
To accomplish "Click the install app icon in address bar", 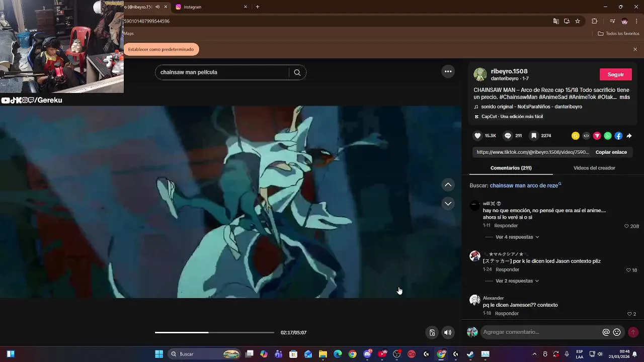I will click(x=567, y=21).
